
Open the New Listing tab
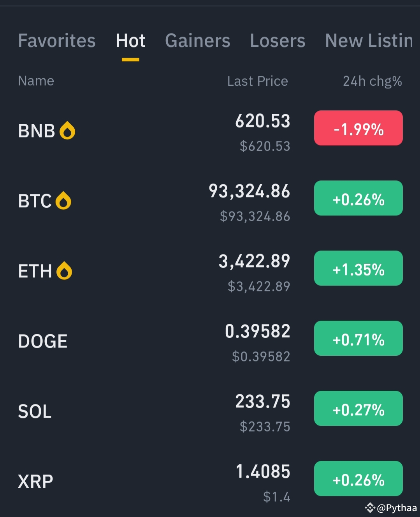[x=369, y=41]
